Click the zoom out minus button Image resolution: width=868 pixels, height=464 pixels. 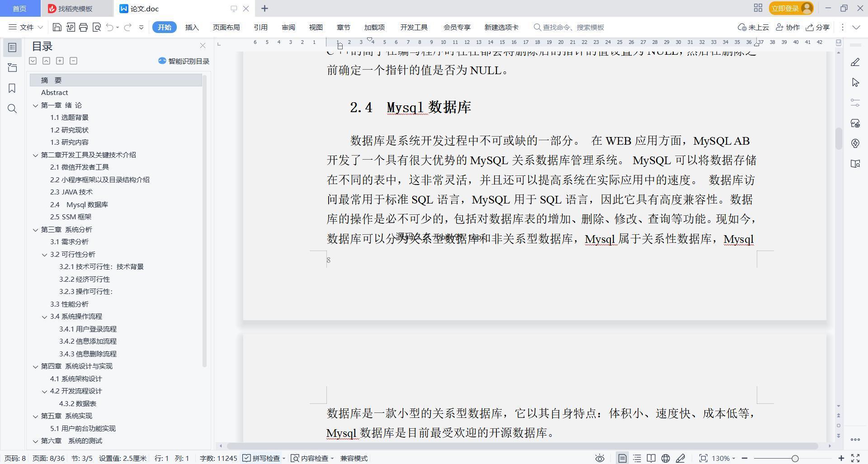745,458
